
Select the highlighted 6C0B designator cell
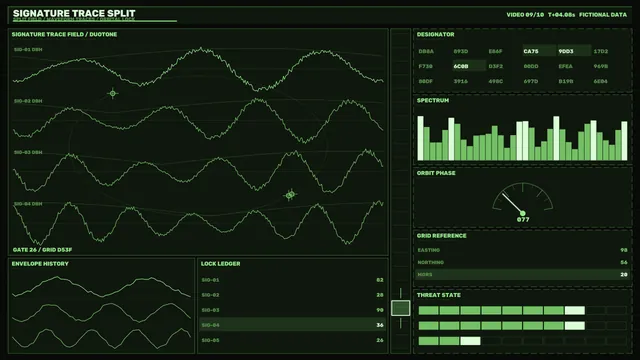(469, 66)
